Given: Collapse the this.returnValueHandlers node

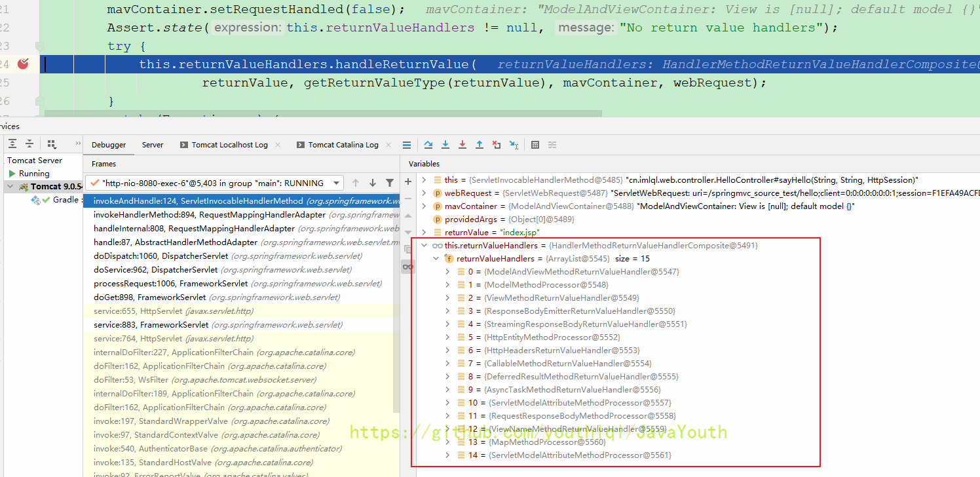Looking at the screenshot, I should (x=424, y=246).
